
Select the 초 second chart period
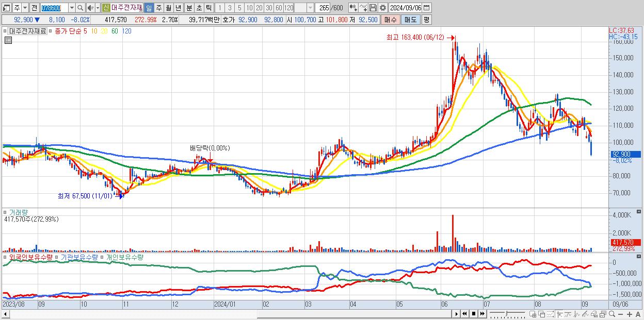[x=199, y=8]
